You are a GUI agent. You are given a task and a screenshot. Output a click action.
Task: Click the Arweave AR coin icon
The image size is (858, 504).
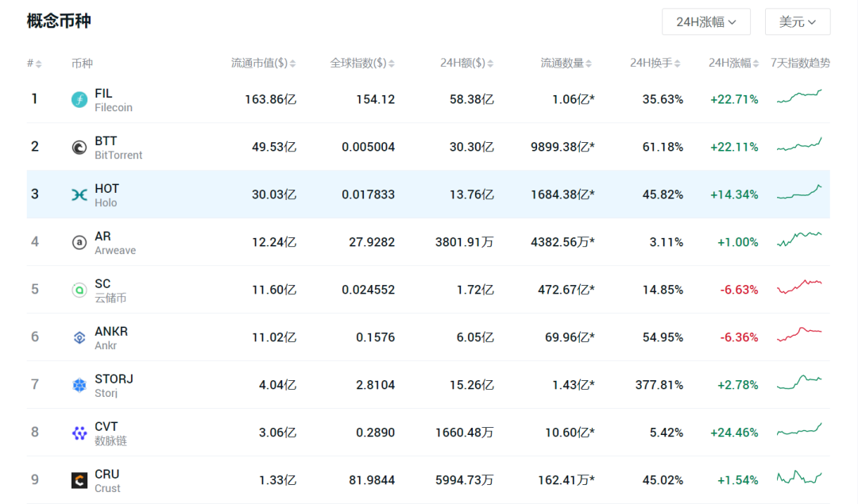pyautogui.click(x=79, y=242)
